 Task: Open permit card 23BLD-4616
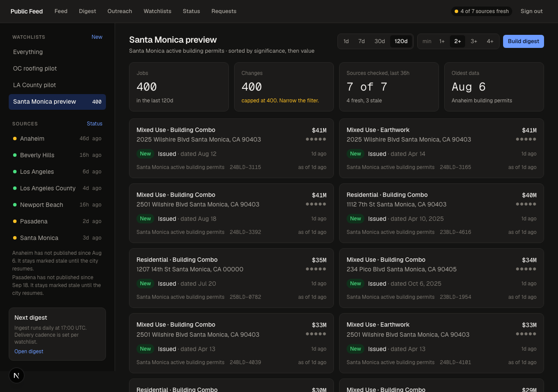[x=442, y=213]
